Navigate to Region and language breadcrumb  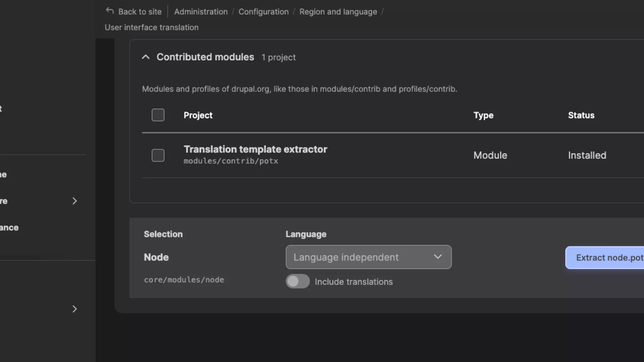click(338, 12)
